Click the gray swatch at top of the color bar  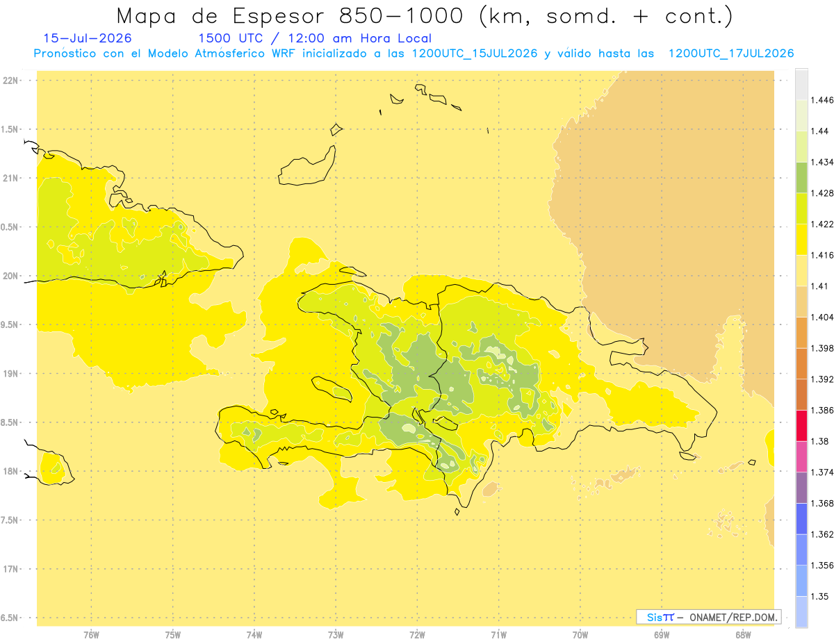(x=801, y=84)
